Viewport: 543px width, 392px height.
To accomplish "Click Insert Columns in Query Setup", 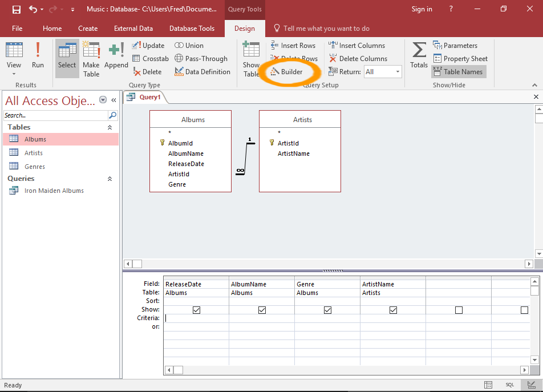I will click(x=356, y=46).
